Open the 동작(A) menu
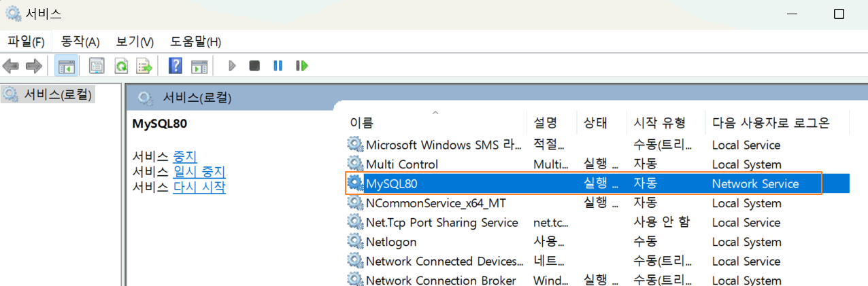This screenshot has height=286, width=868. [80, 41]
